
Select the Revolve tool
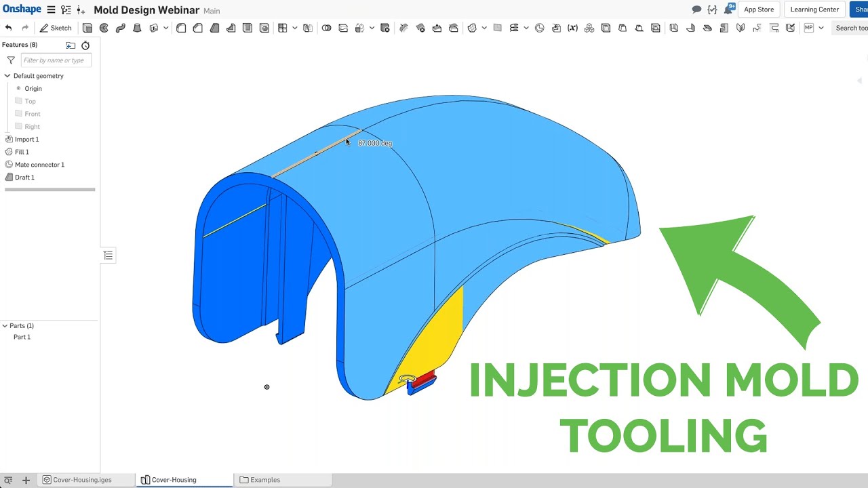tap(104, 28)
